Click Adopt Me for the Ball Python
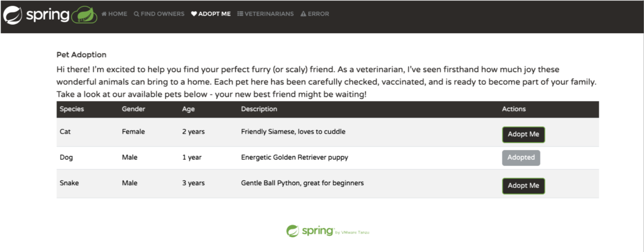Screen dimensions: 644x252 tap(523, 186)
